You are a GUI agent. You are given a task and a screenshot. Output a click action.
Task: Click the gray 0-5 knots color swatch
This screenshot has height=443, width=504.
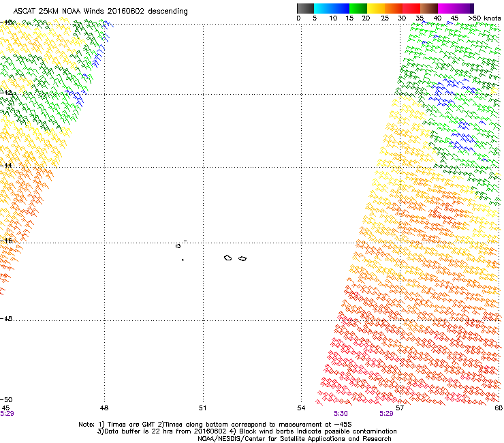[x=305, y=8]
